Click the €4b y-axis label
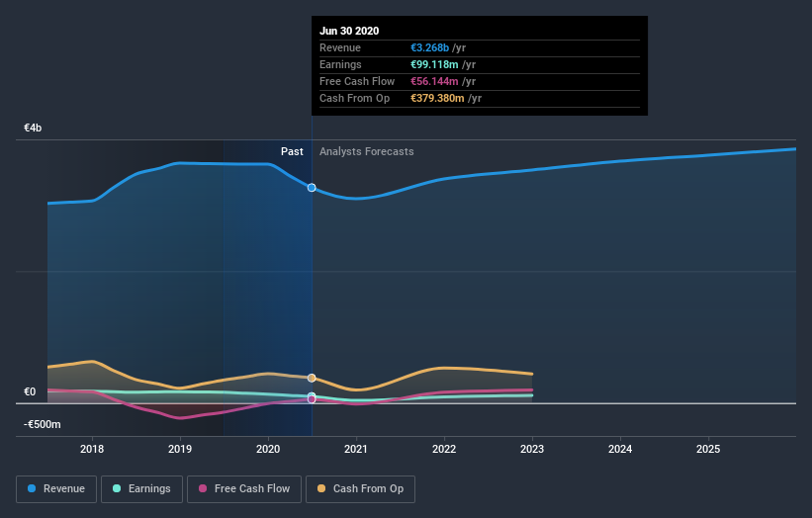Image resolution: width=812 pixels, height=518 pixels. pos(33,128)
